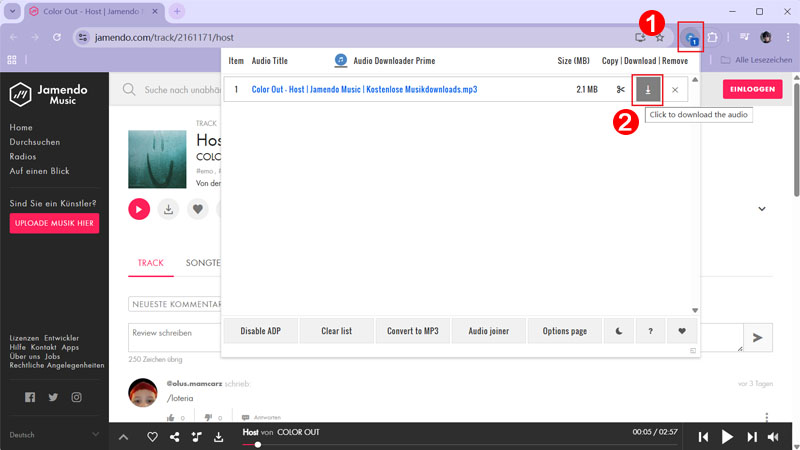Open a new browser tab

point(177,11)
